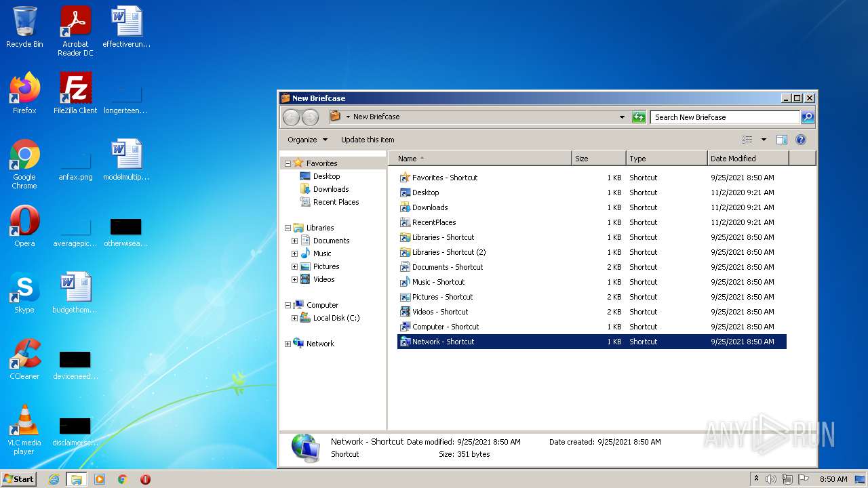Select the Firefox desktop icon
Viewport: 868px width, 488px height.
click(x=24, y=94)
